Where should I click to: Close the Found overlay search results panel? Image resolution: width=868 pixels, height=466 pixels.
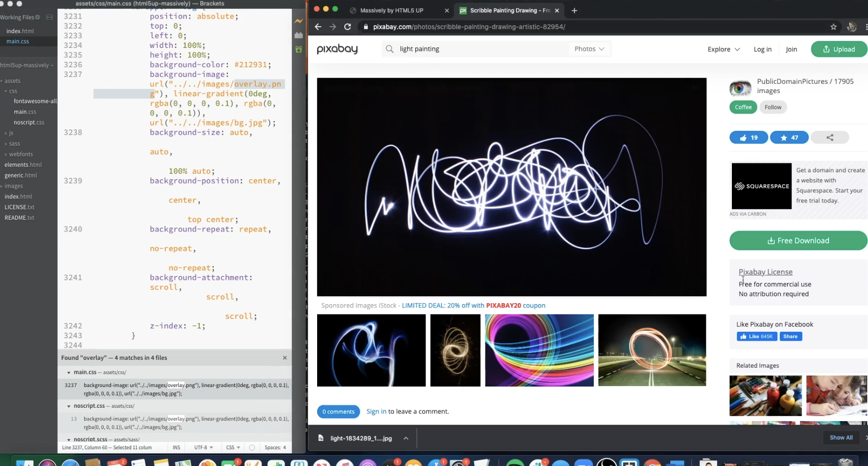tap(285, 357)
